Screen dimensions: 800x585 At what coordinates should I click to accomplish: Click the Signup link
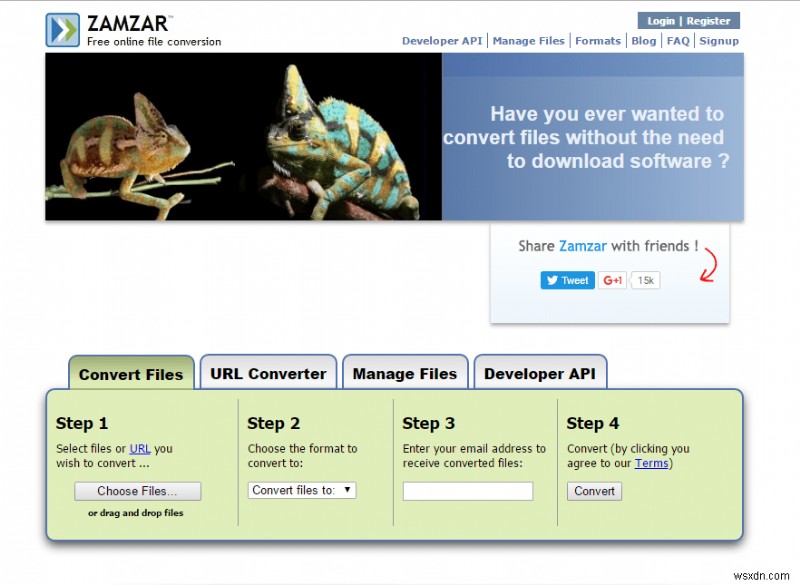pyautogui.click(x=719, y=41)
